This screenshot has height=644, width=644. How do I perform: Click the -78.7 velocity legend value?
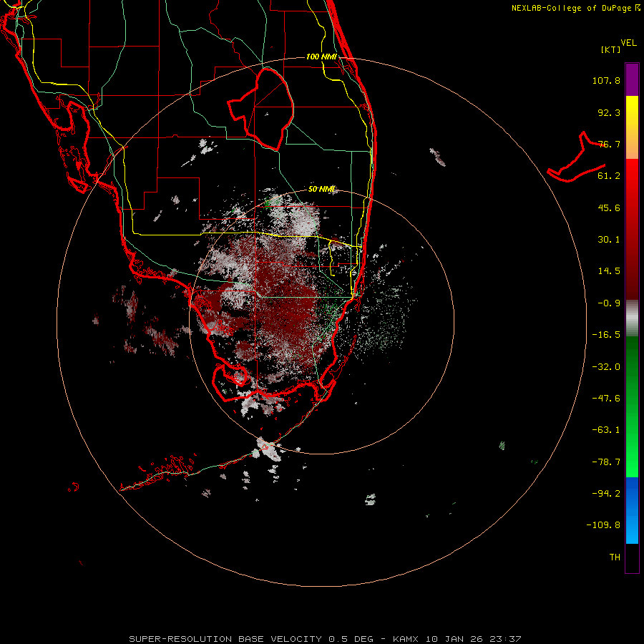606,462
